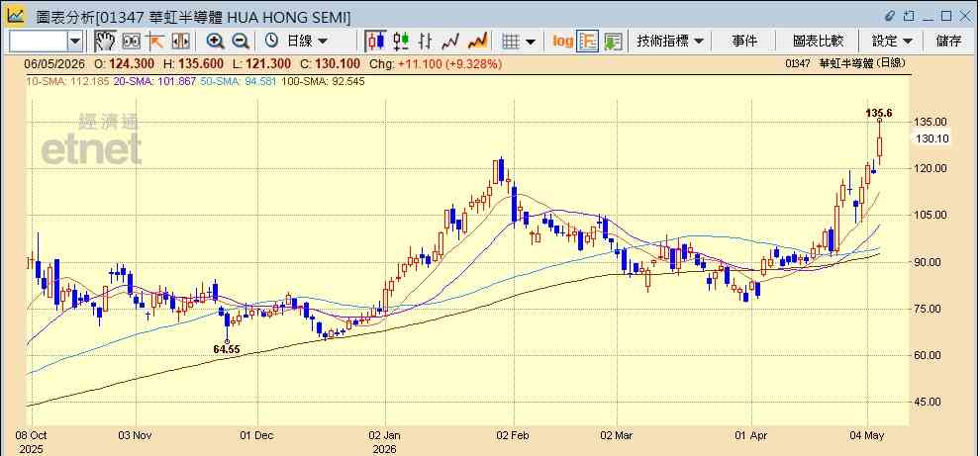The height and width of the screenshot is (456, 980).
Task: Switch to OHLC bar chart type
Action: point(426,42)
